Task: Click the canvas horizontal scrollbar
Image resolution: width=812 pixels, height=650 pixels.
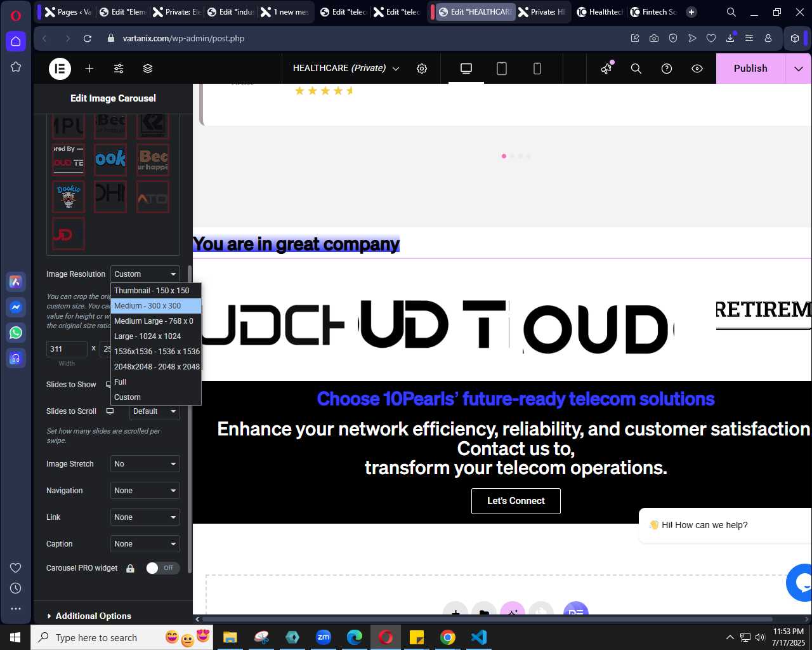Action: (487, 619)
